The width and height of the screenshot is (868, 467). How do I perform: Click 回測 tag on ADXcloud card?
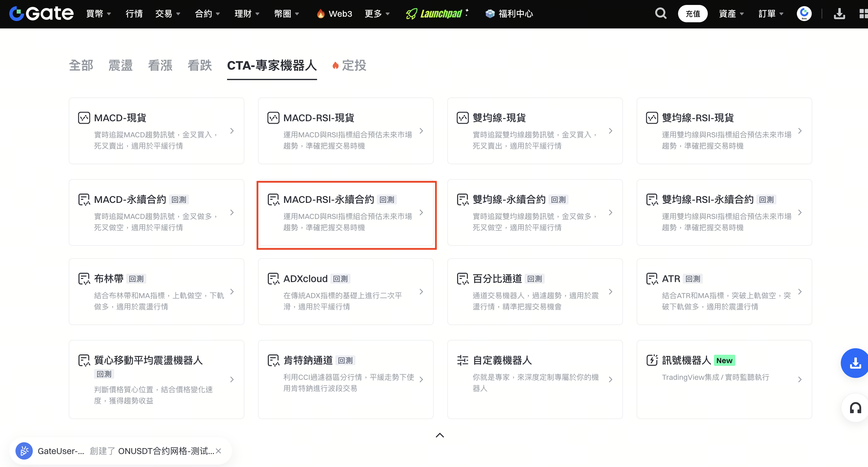340,279
